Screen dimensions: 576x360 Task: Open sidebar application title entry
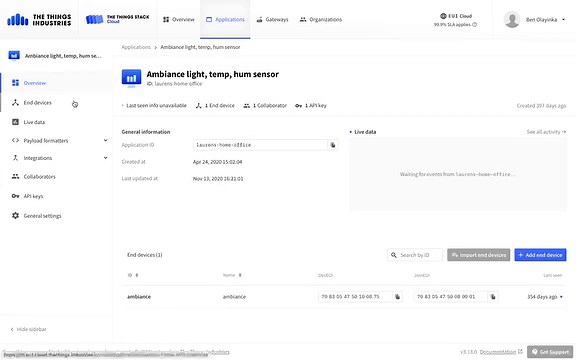click(55, 56)
